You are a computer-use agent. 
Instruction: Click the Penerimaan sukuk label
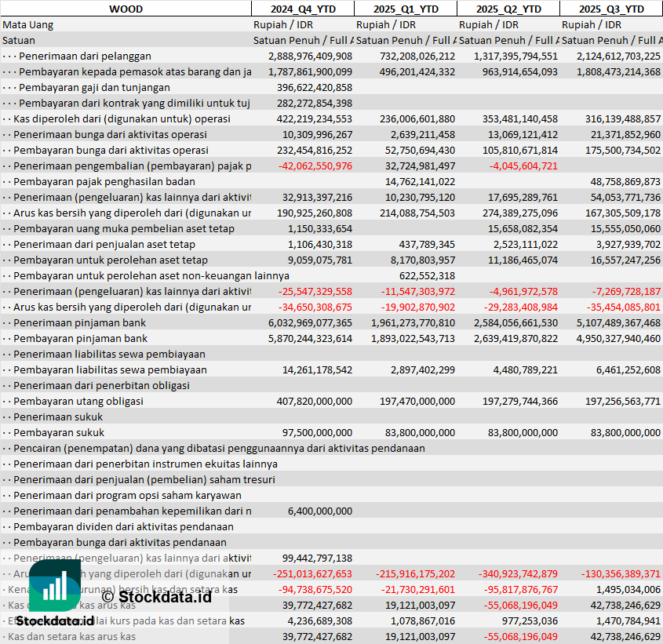click(x=58, y=417)
